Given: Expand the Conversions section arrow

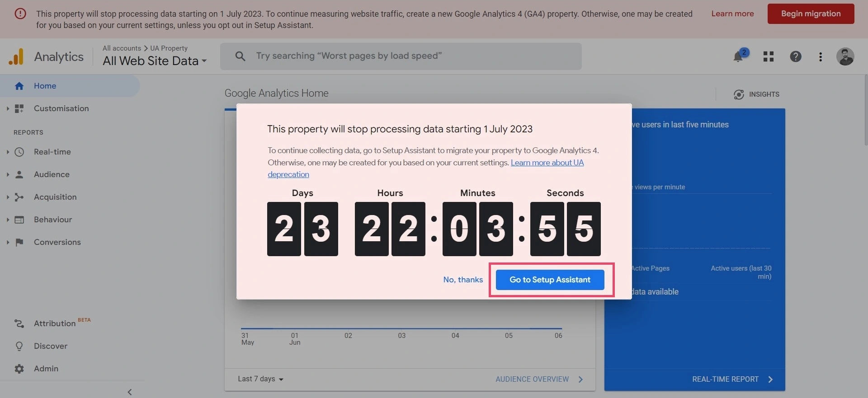Looking at the screenshot, I should [8, 242].
